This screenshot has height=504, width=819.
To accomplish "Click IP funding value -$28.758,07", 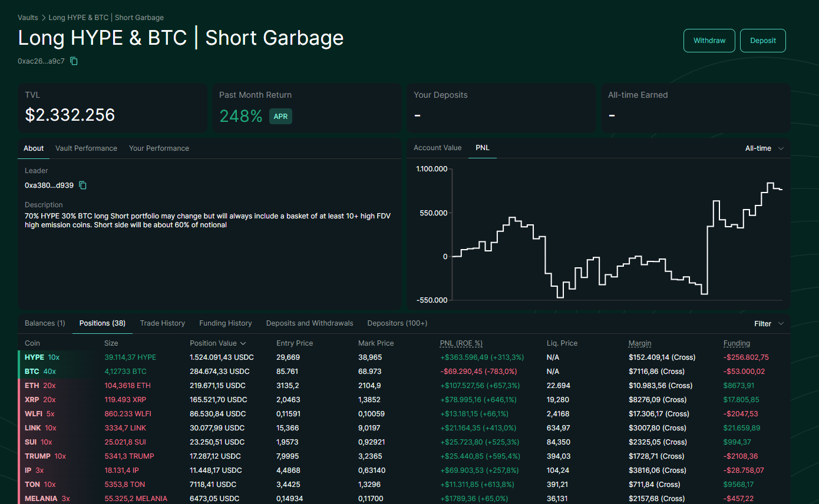I will click(x=744, y=470).
